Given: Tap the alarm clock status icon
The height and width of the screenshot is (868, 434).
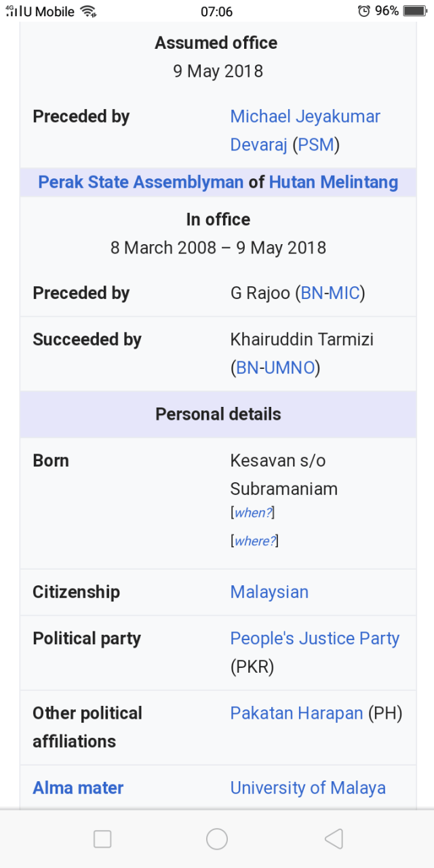Looking at the screenshot, I should (x=364, y=11).
